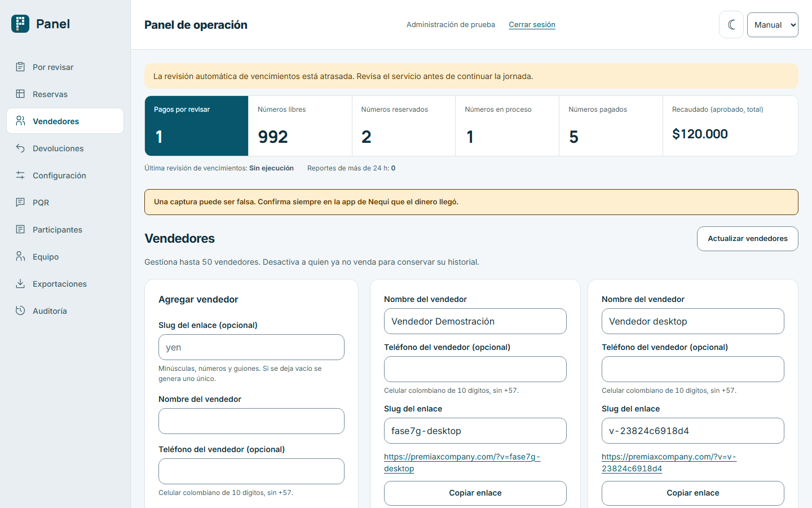Click the Números libres value 992
Image resolution: width=812 pixels, height=508 pixels.
[x=273, y=137]
